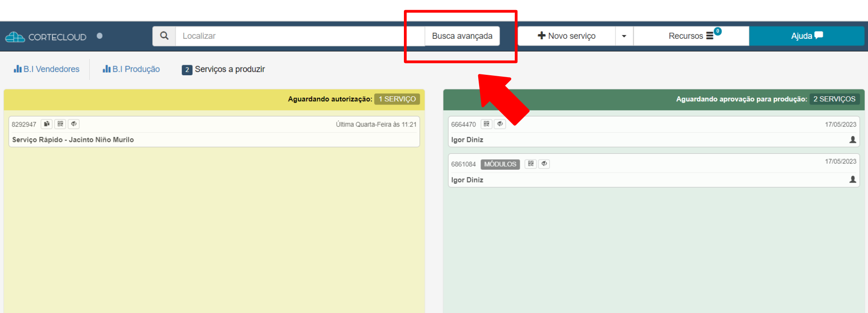Select the Serviços a produzir tab
868x313 pixels.
click(223, 69)
